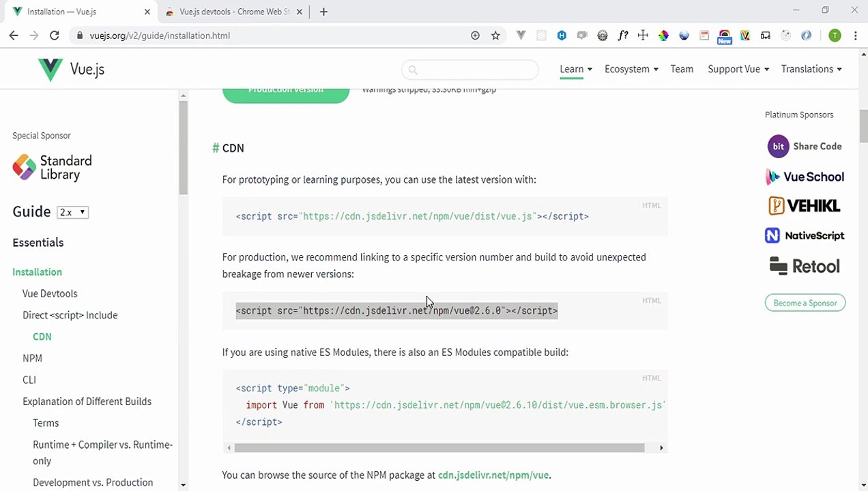868x491 pixels.
Task: Click the page vertical scrollbar thumb
Action: pyautogui.click(x=863, y=125)
